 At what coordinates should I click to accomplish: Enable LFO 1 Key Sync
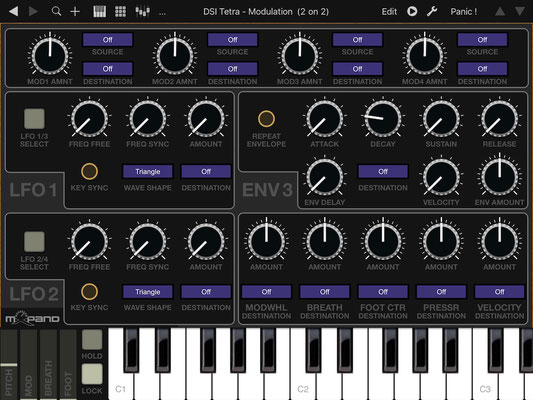pos(89,171)
